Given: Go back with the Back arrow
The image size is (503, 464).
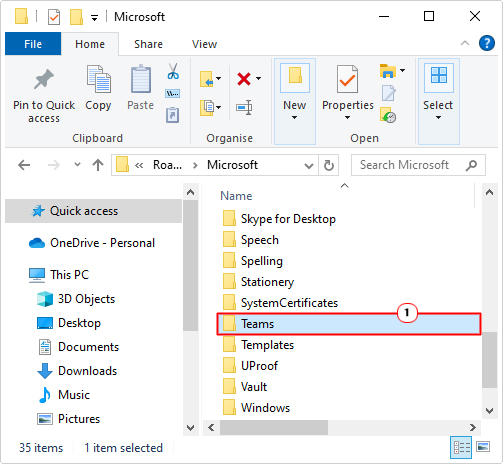Looking at the screenshot, I should click(24, 165).
